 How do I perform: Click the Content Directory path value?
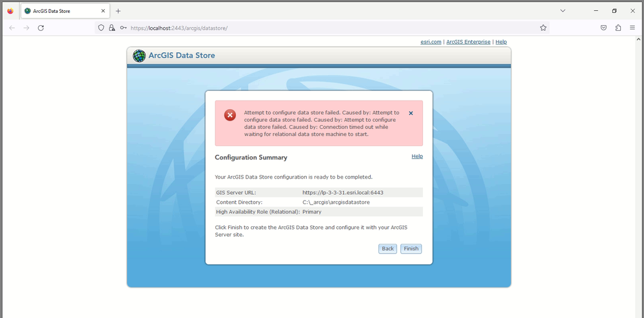coord(336,202)
